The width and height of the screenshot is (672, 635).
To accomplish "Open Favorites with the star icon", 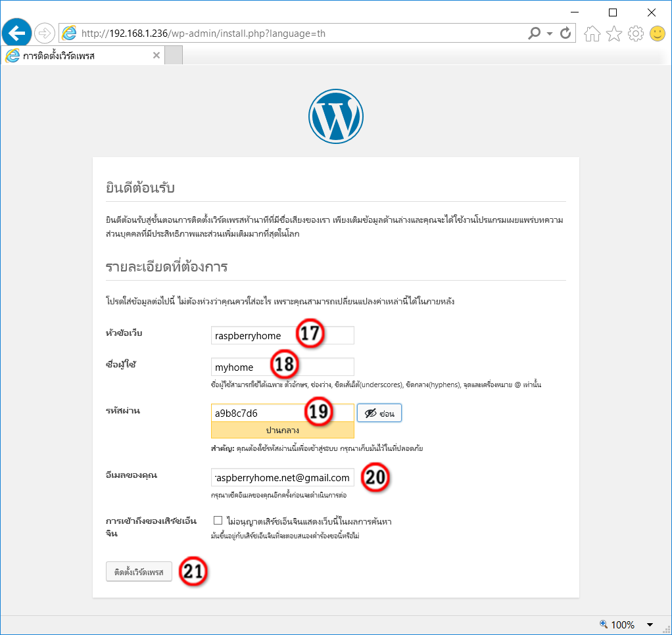I will 613,34.
